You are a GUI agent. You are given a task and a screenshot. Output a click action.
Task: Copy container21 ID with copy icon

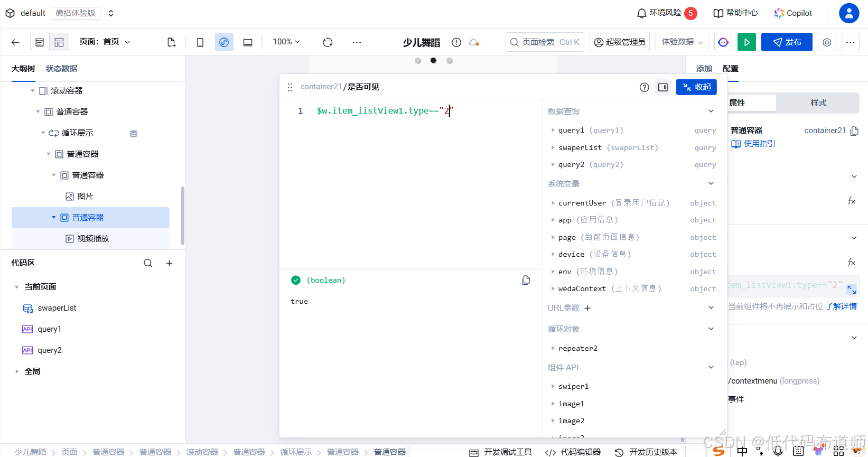[854, 130]
